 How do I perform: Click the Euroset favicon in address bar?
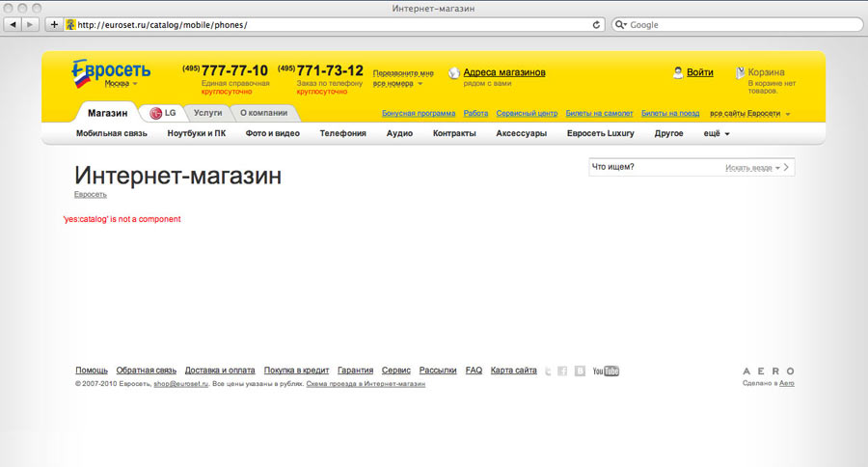click(70, 25)
